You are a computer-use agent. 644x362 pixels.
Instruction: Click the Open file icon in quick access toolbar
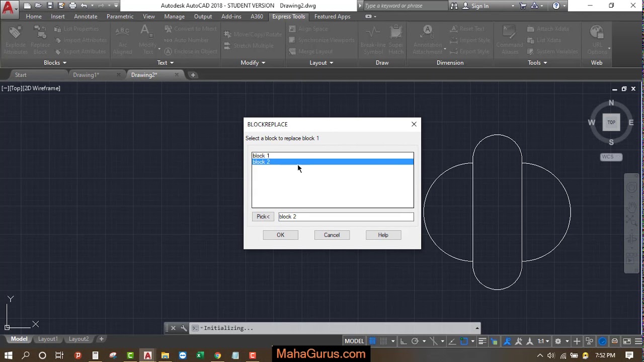coord(38,6)
